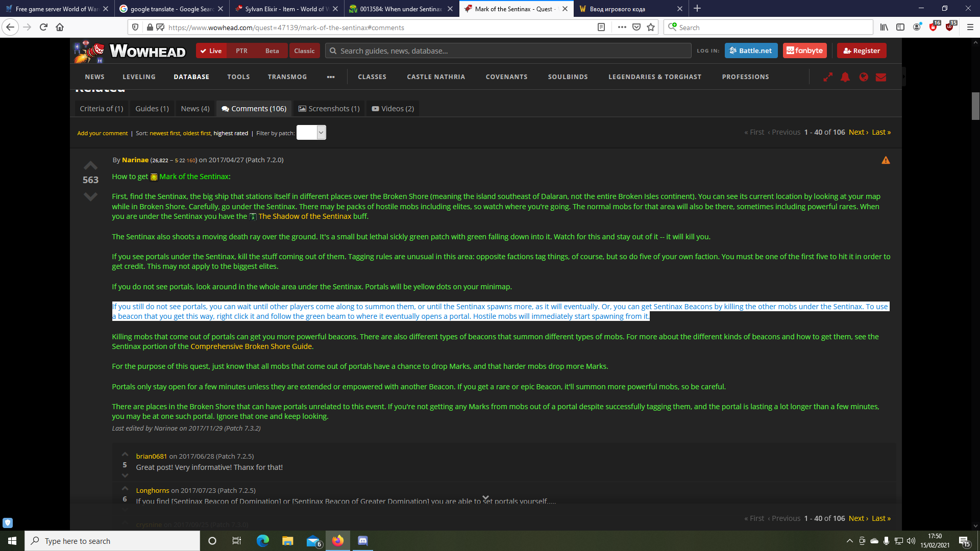Image resolution: width=980 pixels, height=551 pixels.
Task: Click the bookmark star in address bar
Action: (651, 28)
